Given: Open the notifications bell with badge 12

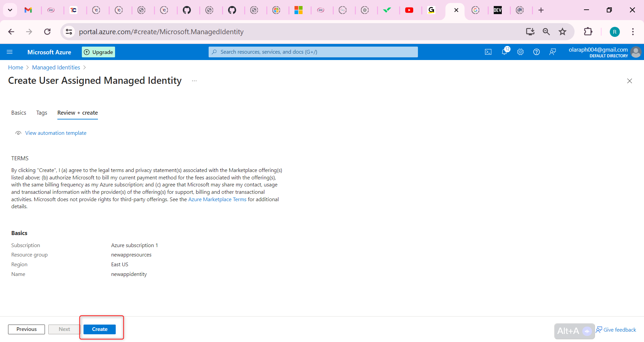Looking at the screenshot, I should (504, 52).
